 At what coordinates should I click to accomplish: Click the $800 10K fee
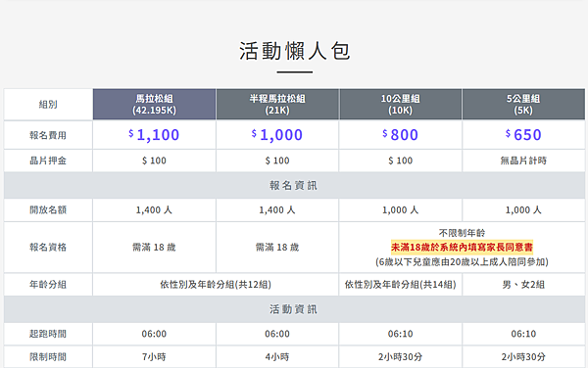[x=400, y=135]
